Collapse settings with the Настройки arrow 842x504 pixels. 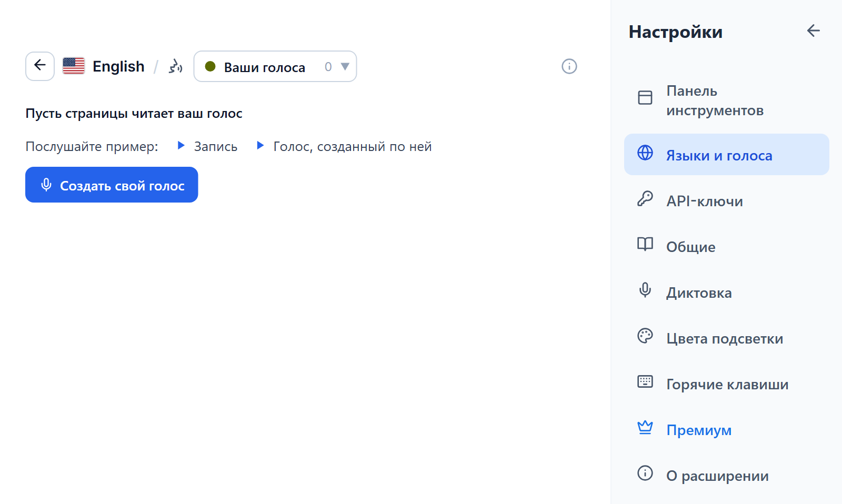point(814,31)
